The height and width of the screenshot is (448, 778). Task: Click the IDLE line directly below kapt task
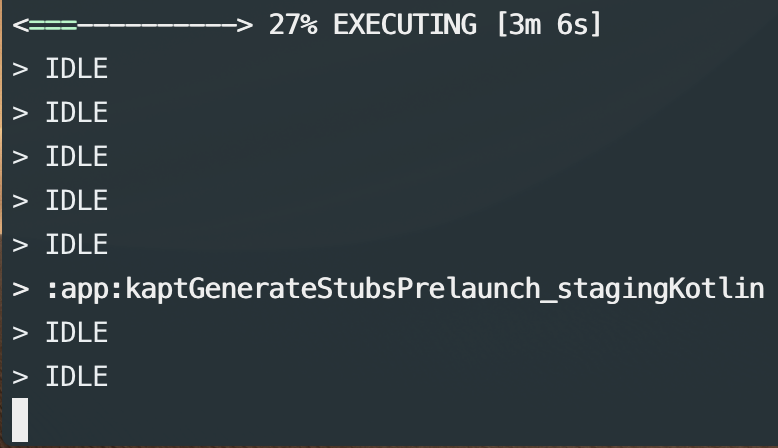[x=76, y=333]
